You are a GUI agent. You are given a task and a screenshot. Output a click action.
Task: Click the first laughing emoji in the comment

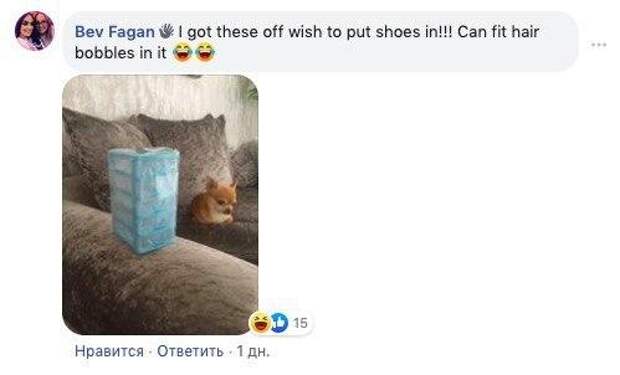coord(183,53)
